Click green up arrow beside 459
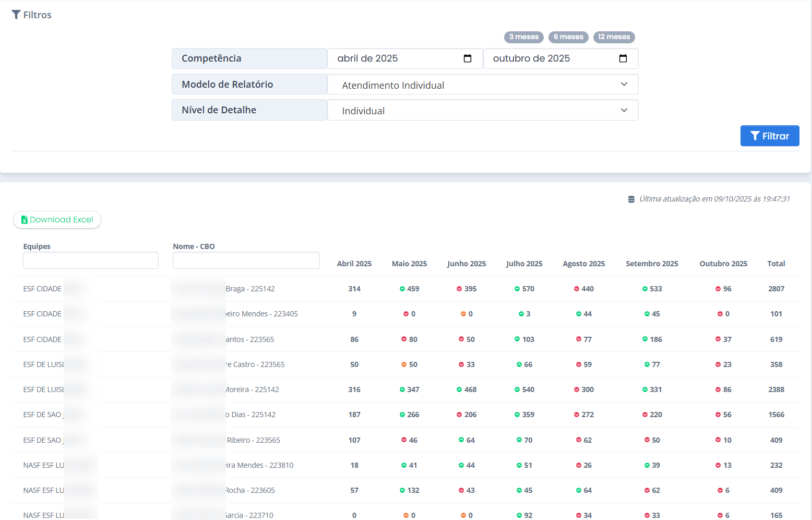Screen dimensions: 812x520 (402, 289)
